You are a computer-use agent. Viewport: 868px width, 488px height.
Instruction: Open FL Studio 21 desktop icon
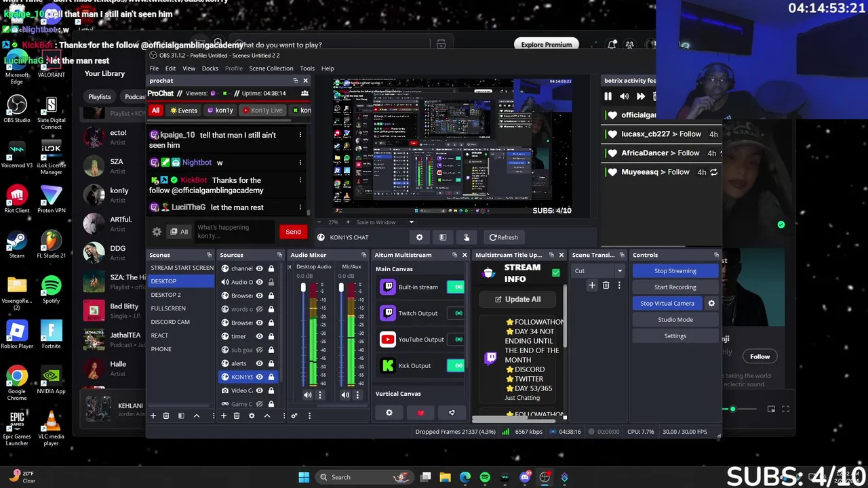[51, 245]
